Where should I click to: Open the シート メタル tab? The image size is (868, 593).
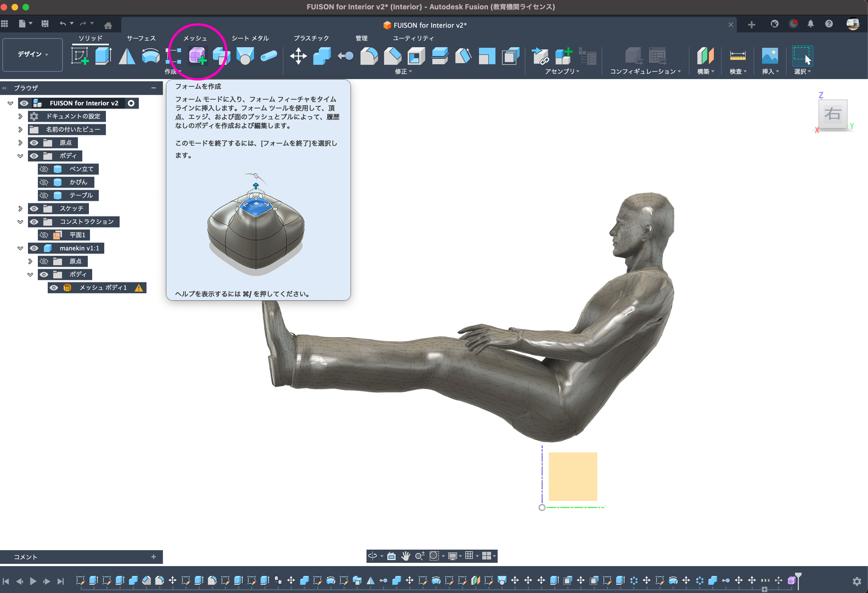click(x=250, y=38)
